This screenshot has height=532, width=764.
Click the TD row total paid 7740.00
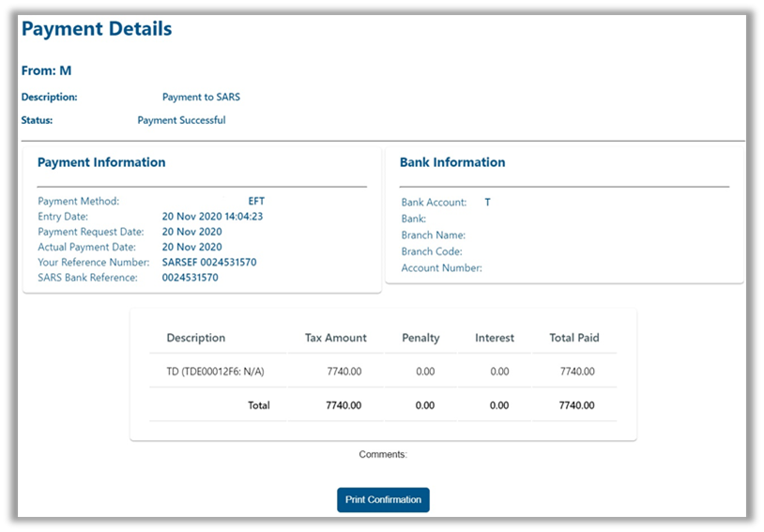[577, 372]
